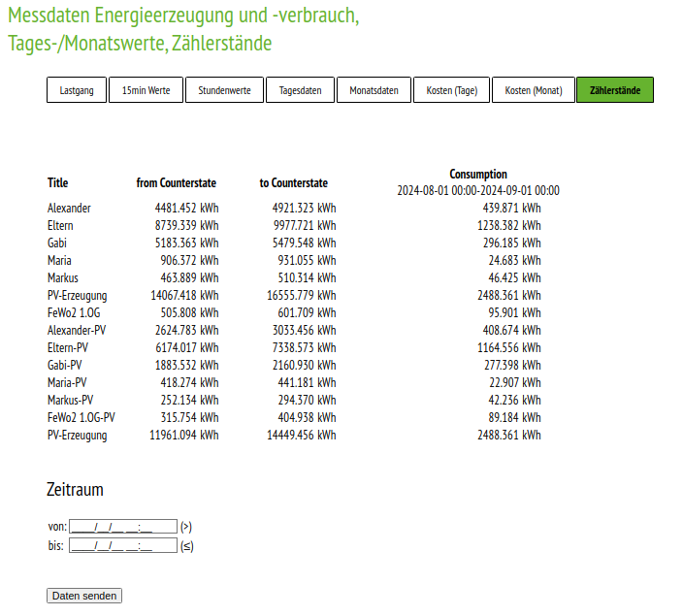Click value 14449.456 kWh
This screenshot has height=616, width=683.
(x=302, y=435)
